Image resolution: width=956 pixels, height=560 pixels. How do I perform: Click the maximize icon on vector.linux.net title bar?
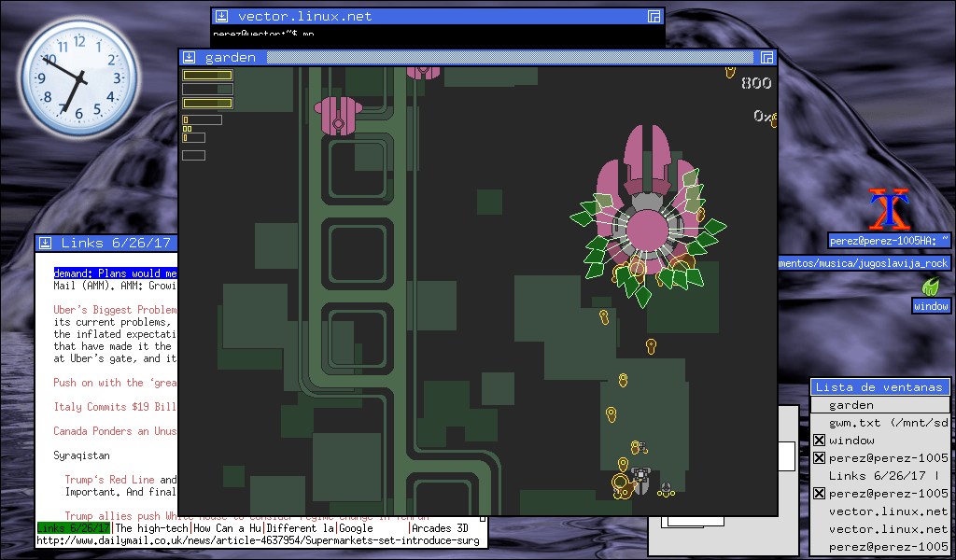click(x=654, y=17)
